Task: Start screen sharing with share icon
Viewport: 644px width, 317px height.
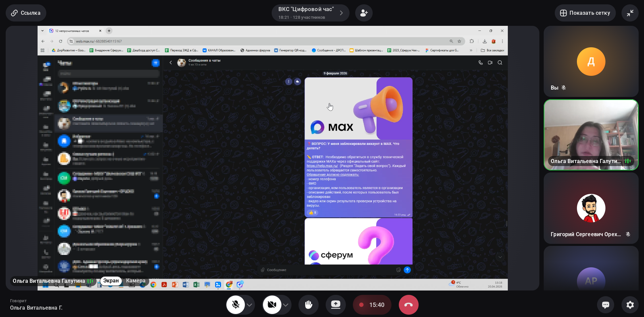Action: (335, 305)
